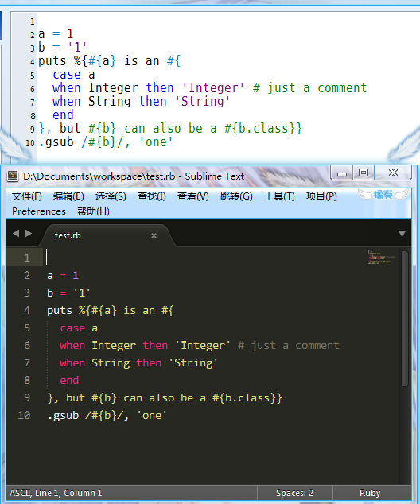Viewport: 420px width, 504px height.
Task: Click '# just a comment' in upper white editor
Action: (309, 88)
